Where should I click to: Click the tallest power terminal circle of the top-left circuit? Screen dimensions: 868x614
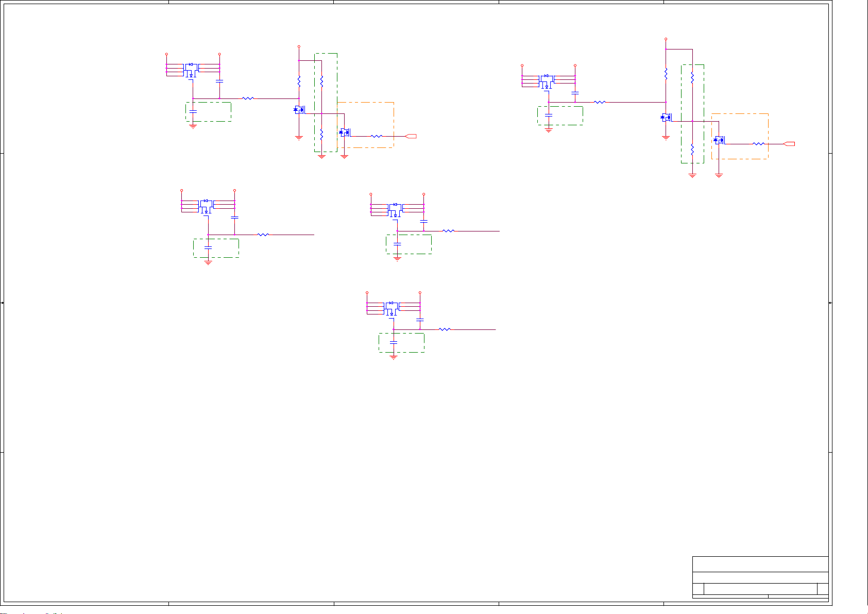(299, 47)
